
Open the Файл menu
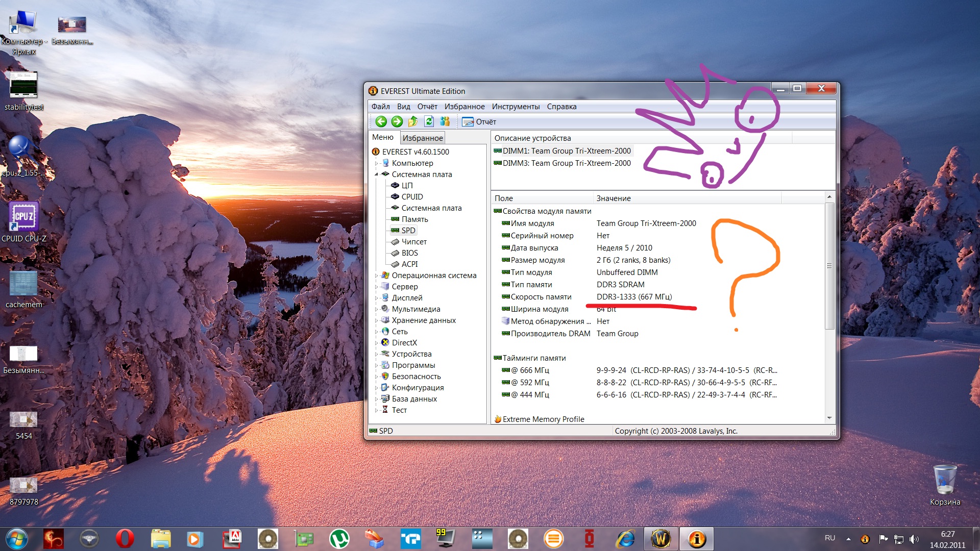click(380, 107)
